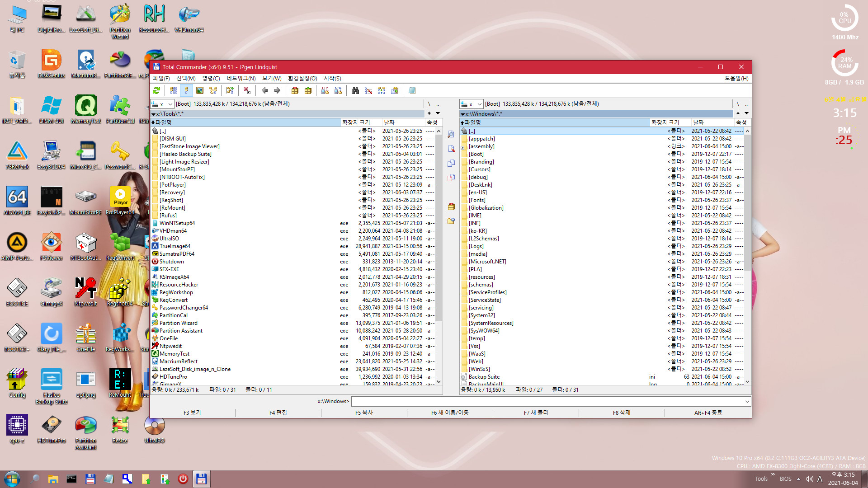
Task: Click the right panel vertical scrollbar
Action: pos(747,256)
